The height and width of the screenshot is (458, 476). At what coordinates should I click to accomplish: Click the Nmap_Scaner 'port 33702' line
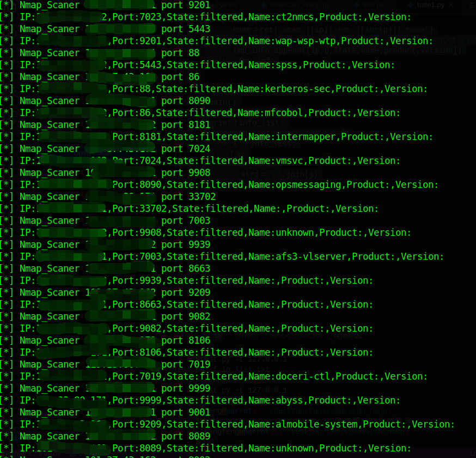pos(108,197)
